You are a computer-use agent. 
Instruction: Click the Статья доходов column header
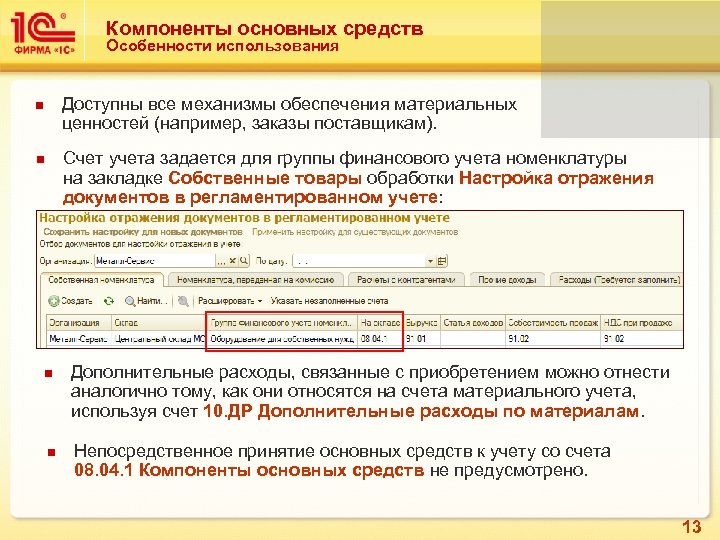tap(473, 323)
